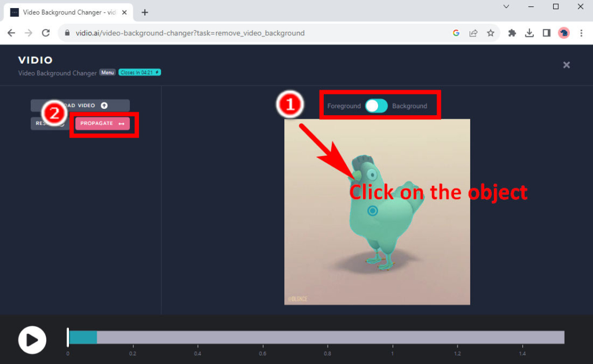
Task: Click the browser profile avatar icon
Action: (x=563, y=33)
